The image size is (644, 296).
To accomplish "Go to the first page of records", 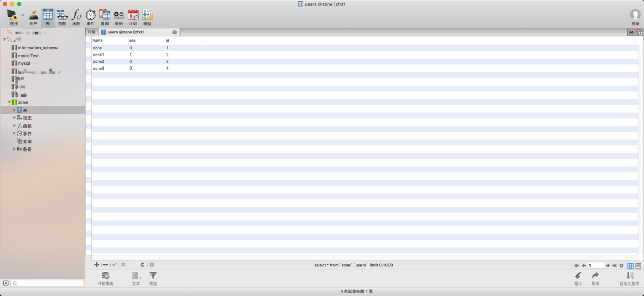I will [576, 266].
